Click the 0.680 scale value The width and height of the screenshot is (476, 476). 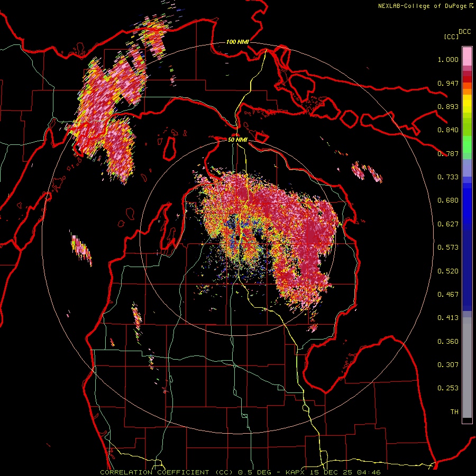[x=448, y=200]
